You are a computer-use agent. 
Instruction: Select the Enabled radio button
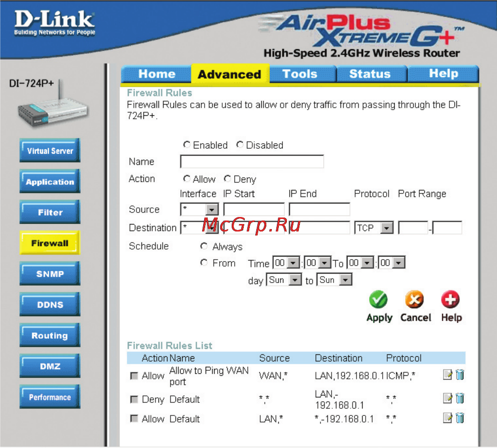tap(187, 145)
